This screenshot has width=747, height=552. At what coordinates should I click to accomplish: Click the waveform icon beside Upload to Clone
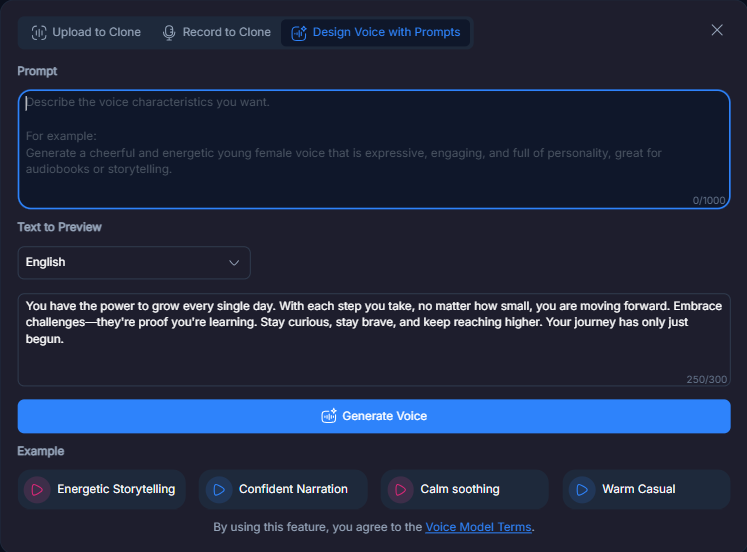pyautogui.click(x=39, y=32)
